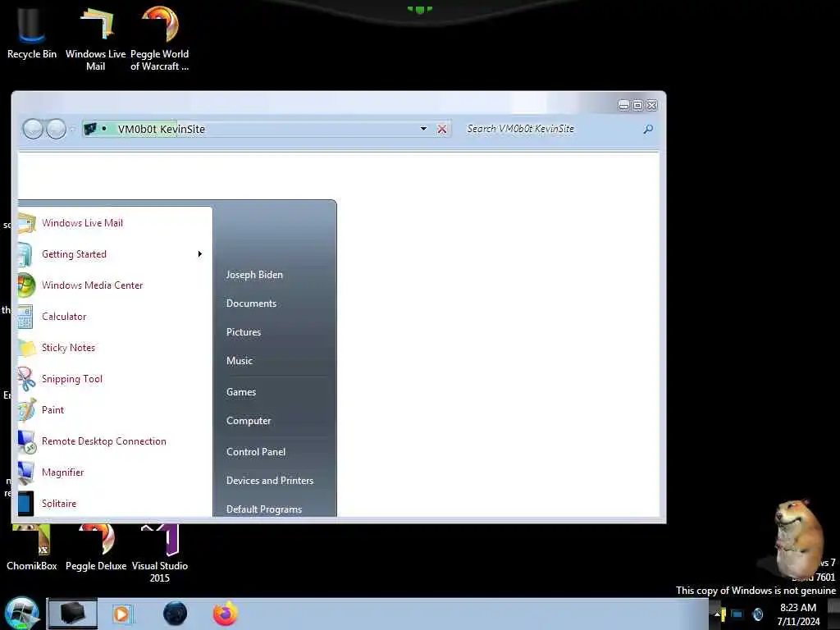Click the VM0b0t KevinSite address bar
This screenshot has width=840, height=630.
267,129
